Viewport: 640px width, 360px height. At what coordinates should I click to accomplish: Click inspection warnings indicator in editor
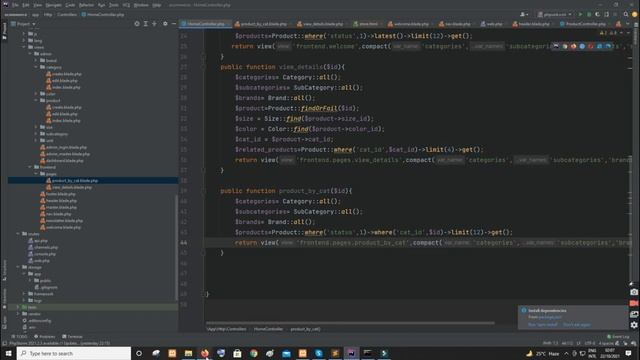[608, 33]
